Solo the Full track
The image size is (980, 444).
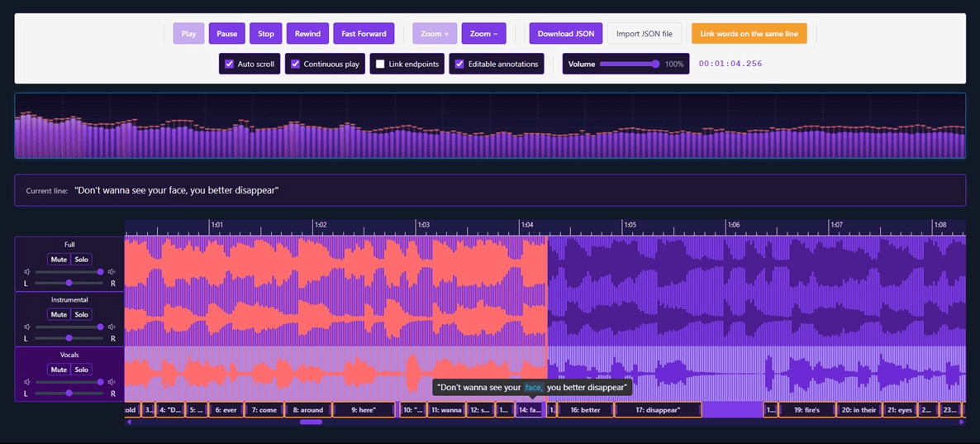coord(82,259)
